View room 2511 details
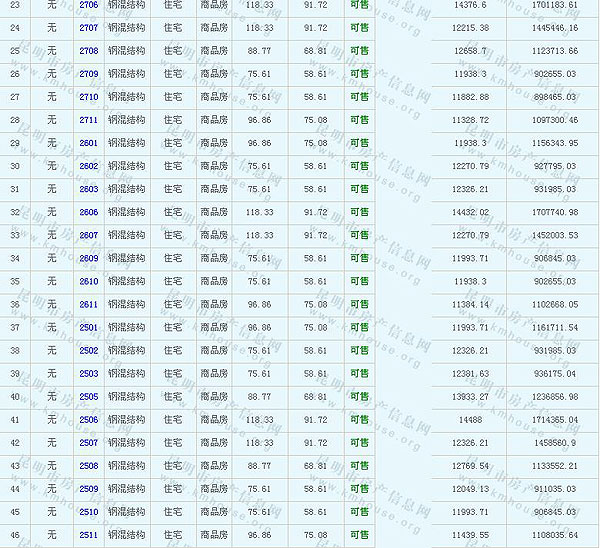Screen dimensions: 600x548 tap(88, 535)
